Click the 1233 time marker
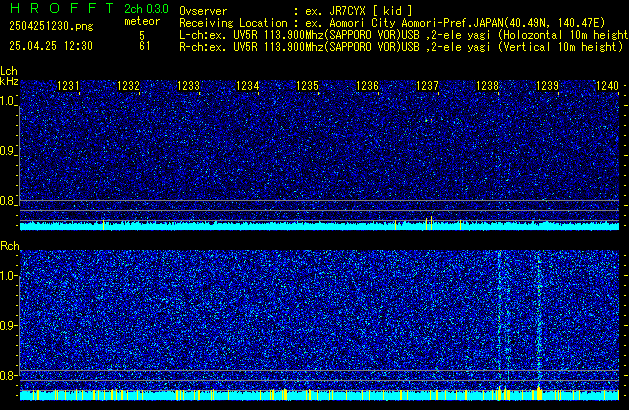The image size is (629, 410). pyautogui.click(x=188, y=86)
